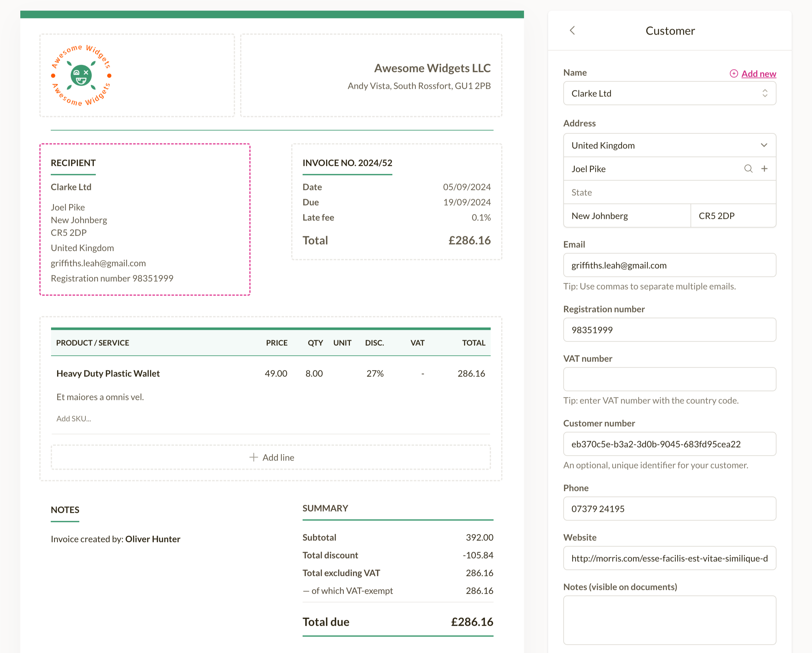Open the United Kingdom country dropdown
The image size is (812, 653).
tap(669, 145)
